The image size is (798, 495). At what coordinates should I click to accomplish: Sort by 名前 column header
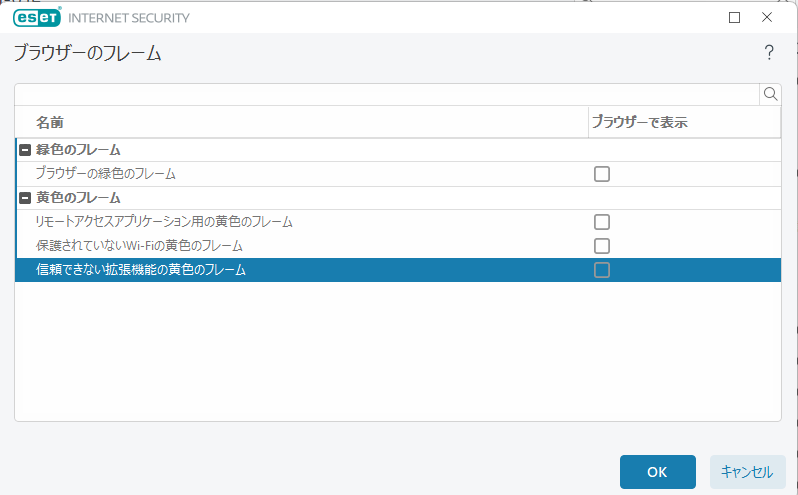click(x=300, y=122)
